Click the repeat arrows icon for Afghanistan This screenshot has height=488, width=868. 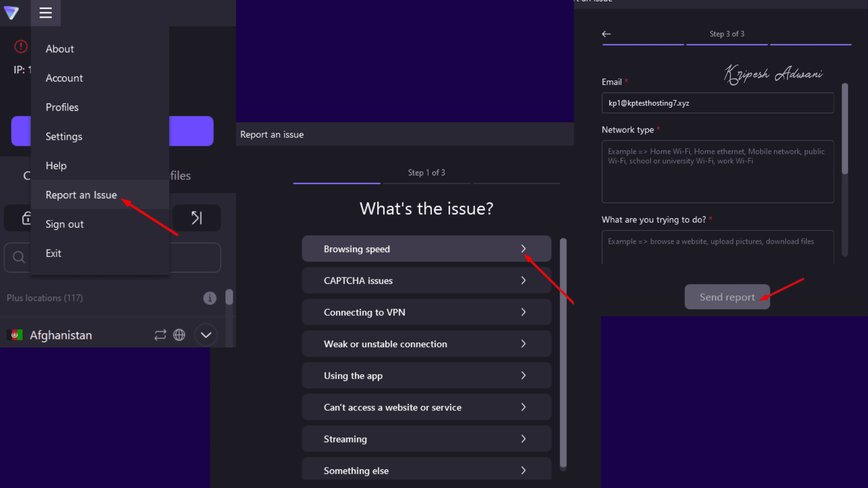pos(160,335)
